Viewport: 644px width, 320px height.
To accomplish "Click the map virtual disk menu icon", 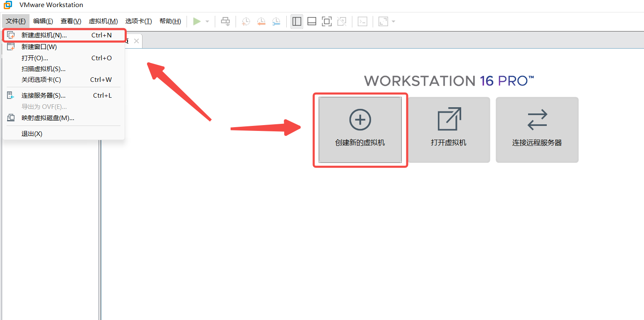I will (x=11, y=118).
